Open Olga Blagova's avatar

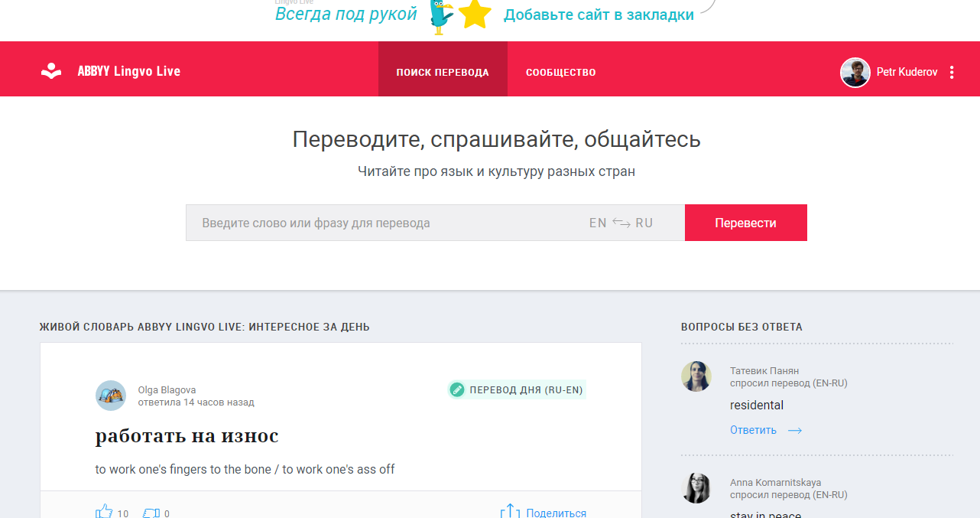point(111,396)
